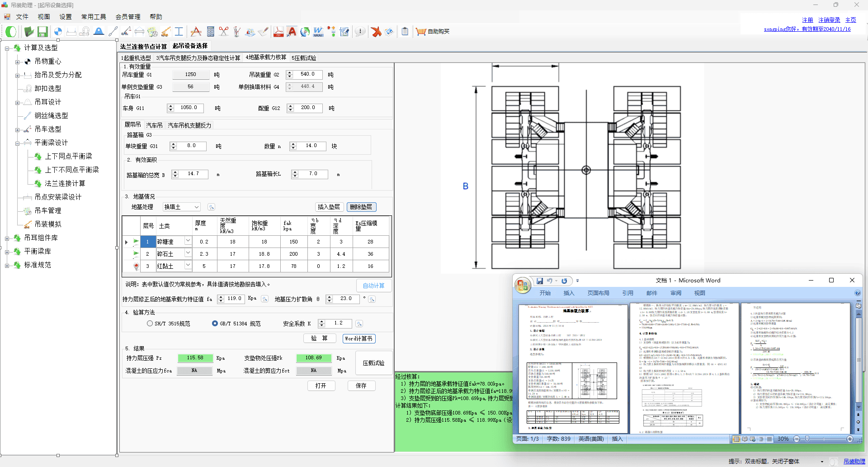Screen dimensions: 868x467
Task: Click the Word window's save icon
Action: 539,281
